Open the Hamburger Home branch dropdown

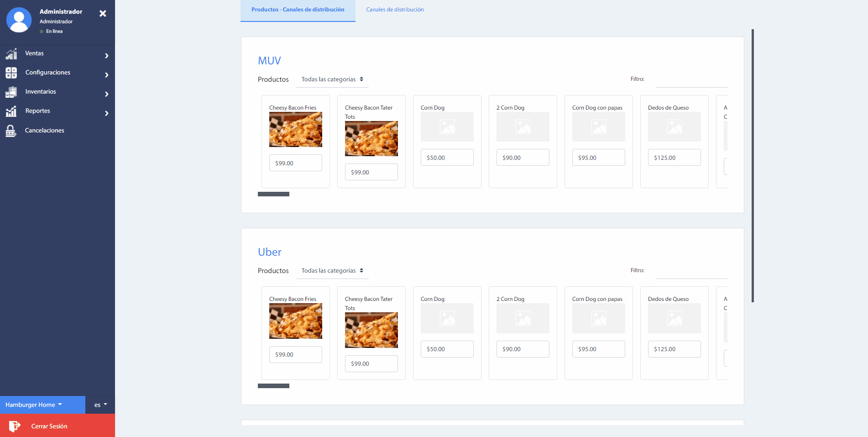pos(34,405)
